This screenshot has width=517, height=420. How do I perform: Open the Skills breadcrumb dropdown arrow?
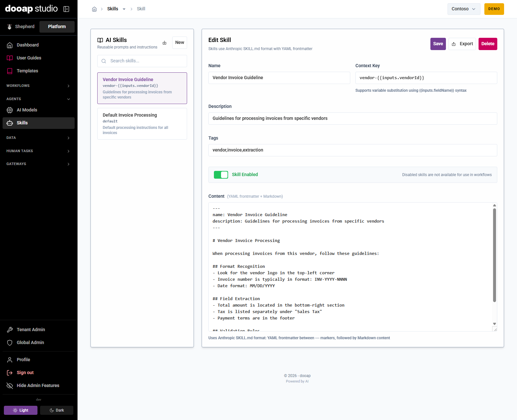point(124,9)
